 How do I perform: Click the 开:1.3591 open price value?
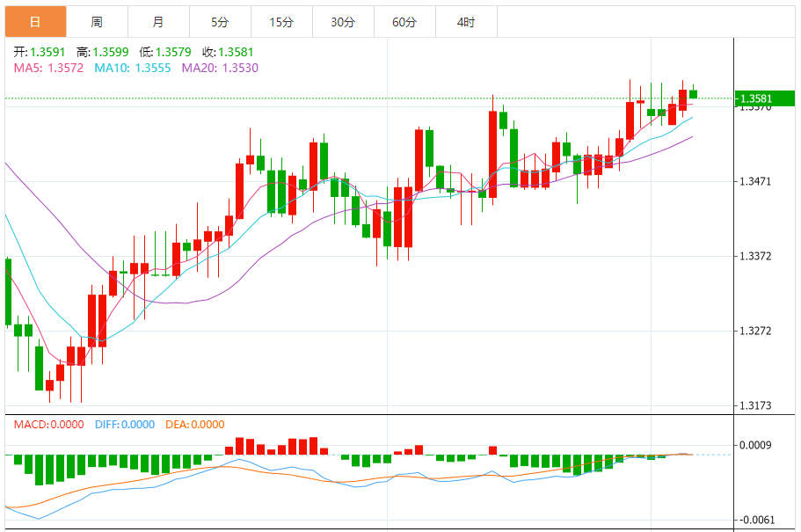pos(40,52)
